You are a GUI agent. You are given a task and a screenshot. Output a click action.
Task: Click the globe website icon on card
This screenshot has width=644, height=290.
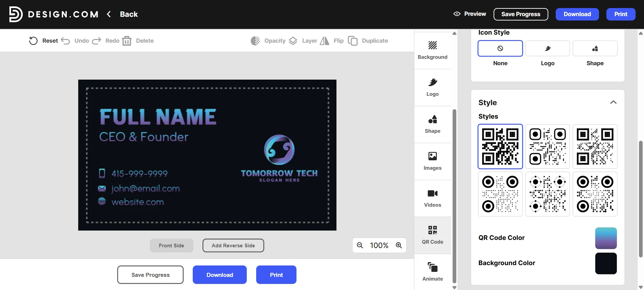(x=102, y=201)
